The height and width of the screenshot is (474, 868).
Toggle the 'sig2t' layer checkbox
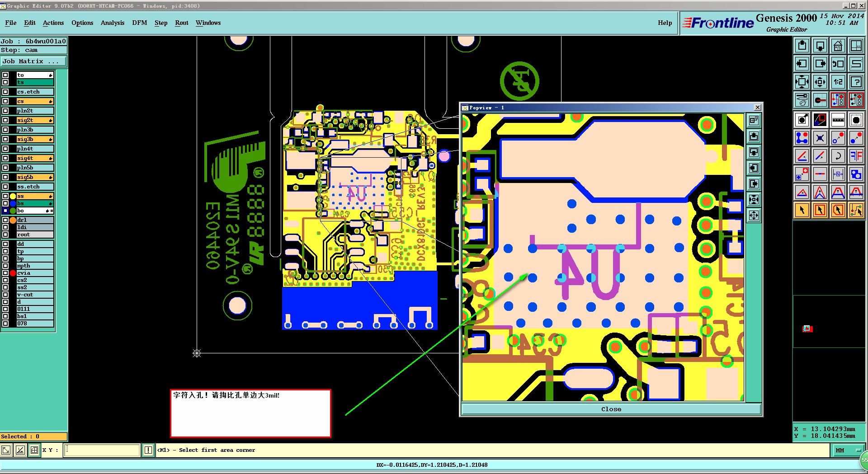tap(5, 120)
